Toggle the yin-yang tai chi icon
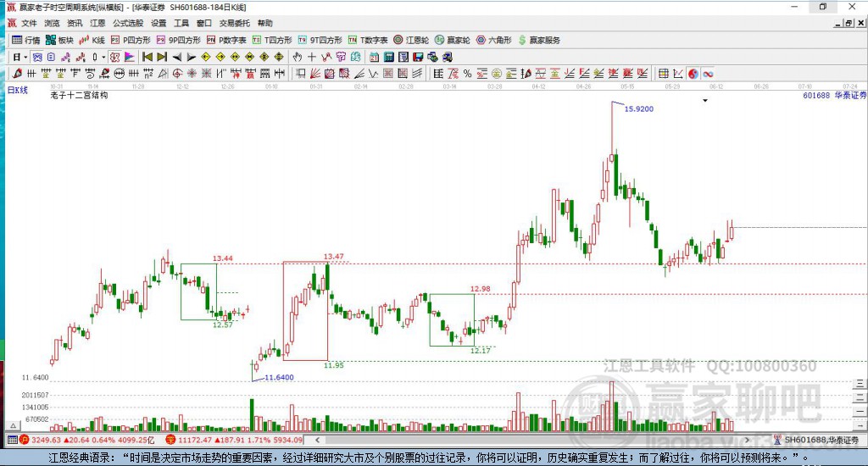The width and height of the screenshot is (868, 466). click(x=693, y=74)
